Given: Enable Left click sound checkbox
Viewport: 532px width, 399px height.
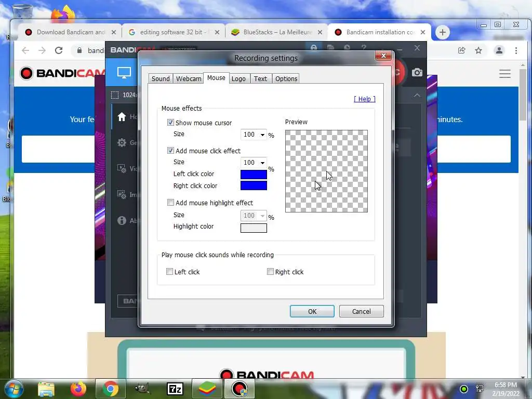Looking at the screenshot, I should 170,271.
